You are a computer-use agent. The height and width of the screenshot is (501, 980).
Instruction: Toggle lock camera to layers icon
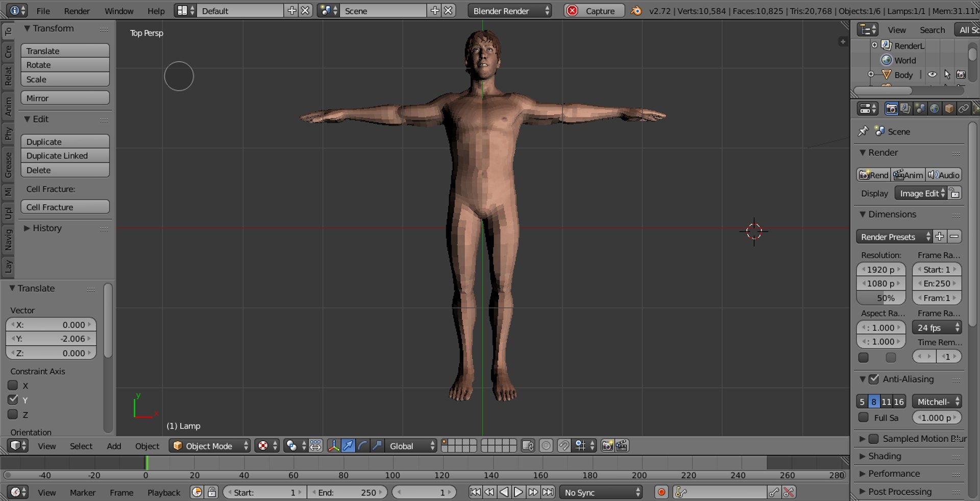(x=528, y=446)
